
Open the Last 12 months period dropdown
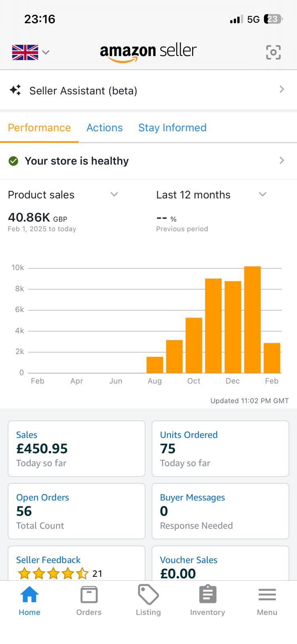[262, 194]
